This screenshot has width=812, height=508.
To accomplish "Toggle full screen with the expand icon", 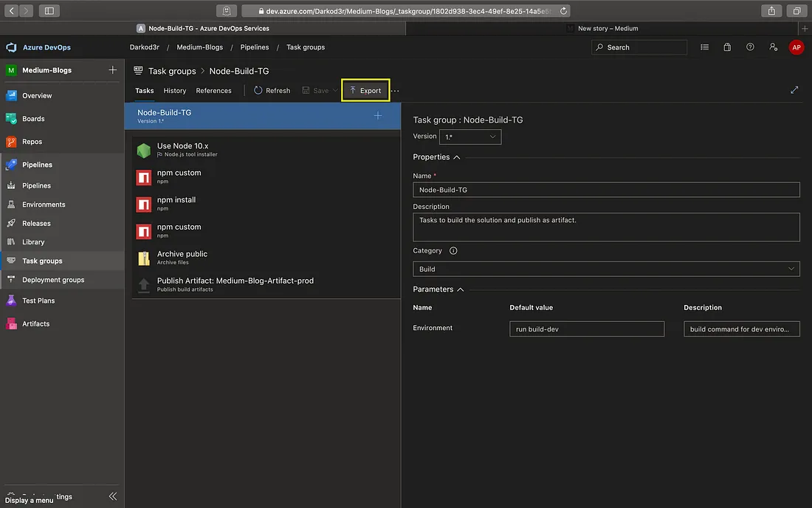I will click(x=794, y=90).
